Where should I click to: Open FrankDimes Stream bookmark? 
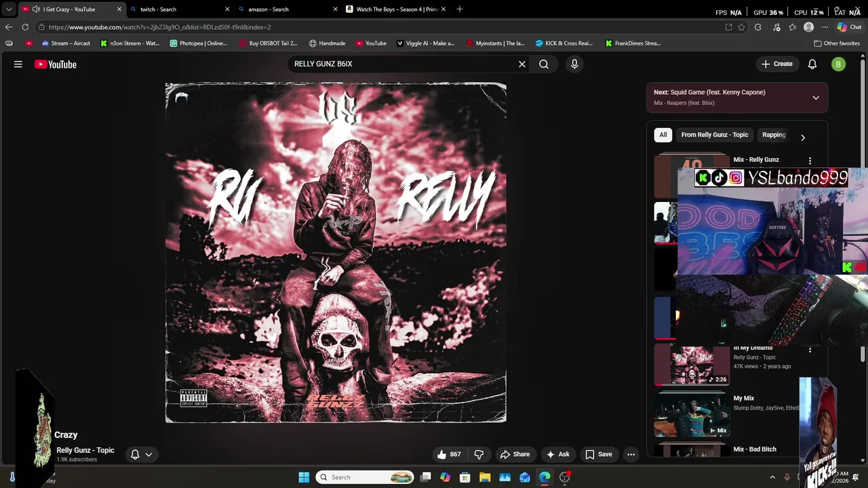coord(633,43)
